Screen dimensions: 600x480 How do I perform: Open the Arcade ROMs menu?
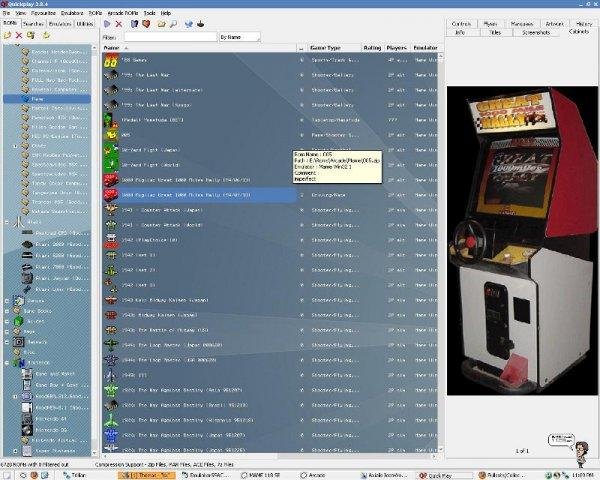123,13
